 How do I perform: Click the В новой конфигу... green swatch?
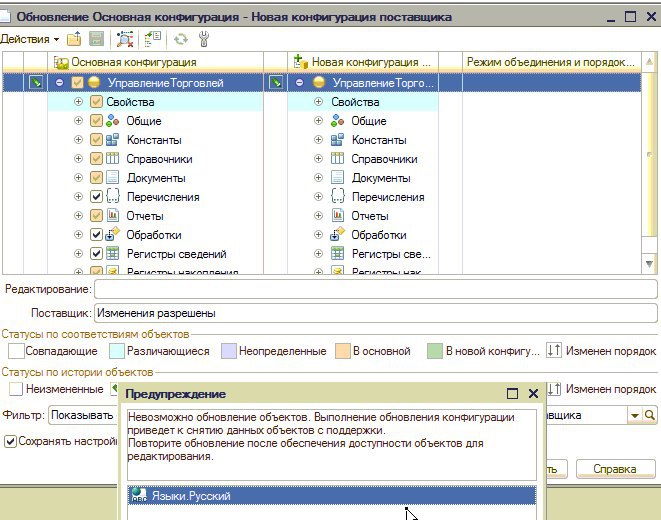[435, 351]
